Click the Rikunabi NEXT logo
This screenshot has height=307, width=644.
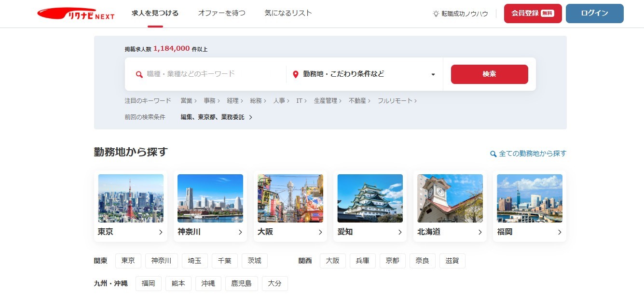tap(75, 14)
